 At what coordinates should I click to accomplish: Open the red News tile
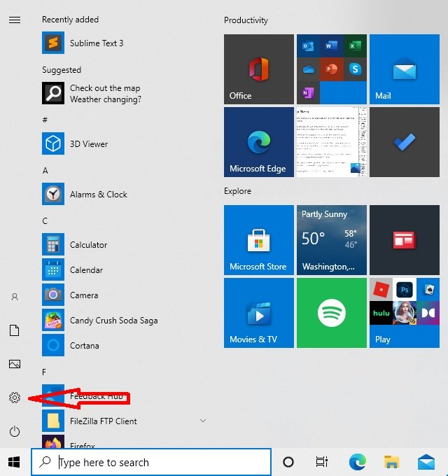tap(405, 240)
